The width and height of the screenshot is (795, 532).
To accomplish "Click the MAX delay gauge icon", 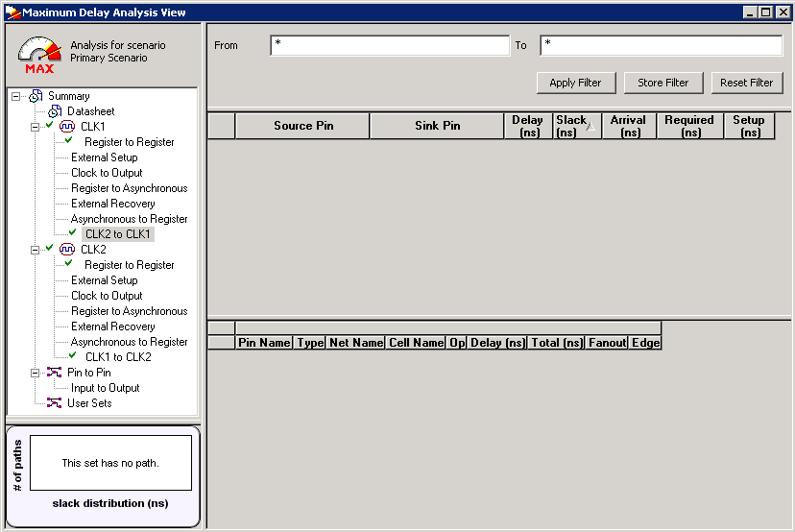I will pyautogui.click(x=39, y=55).
